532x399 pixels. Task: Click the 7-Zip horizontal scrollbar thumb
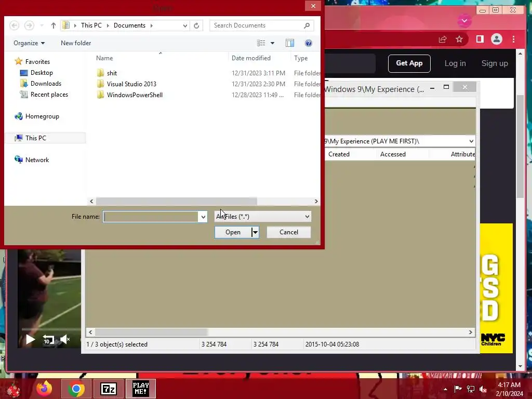tap(151, 332)
